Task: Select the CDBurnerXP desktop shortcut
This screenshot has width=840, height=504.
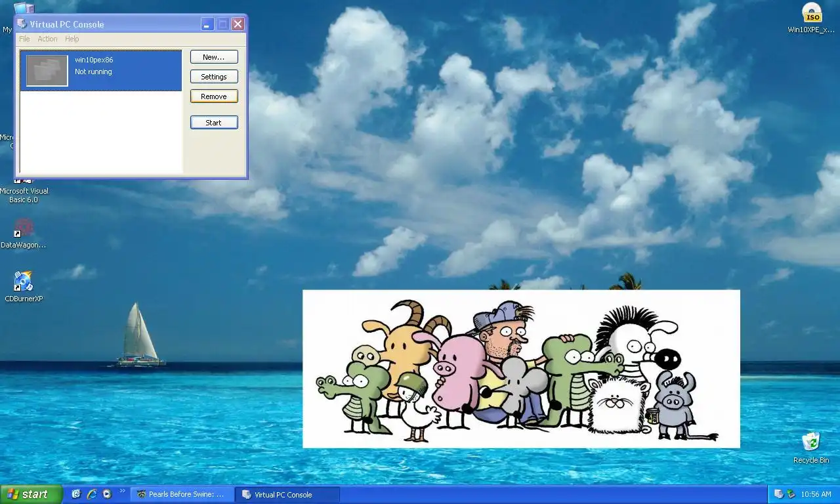Action: click(x=24, y=287)
